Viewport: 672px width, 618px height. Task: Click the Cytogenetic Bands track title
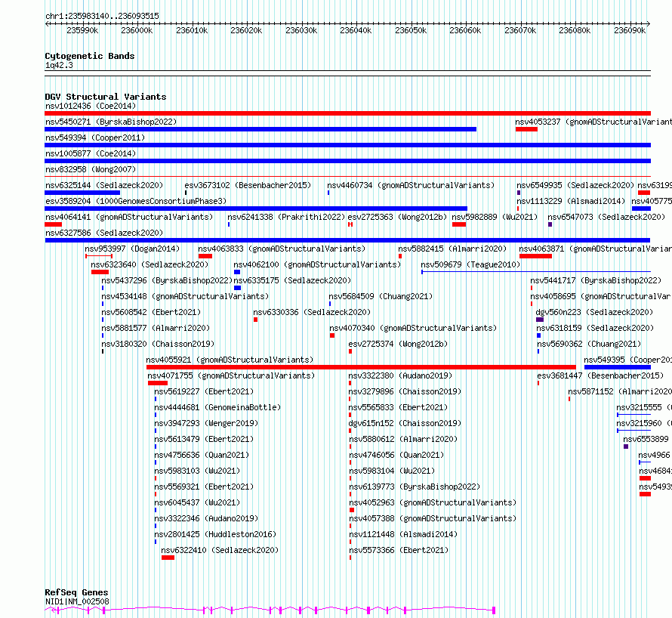click(90, 56)
